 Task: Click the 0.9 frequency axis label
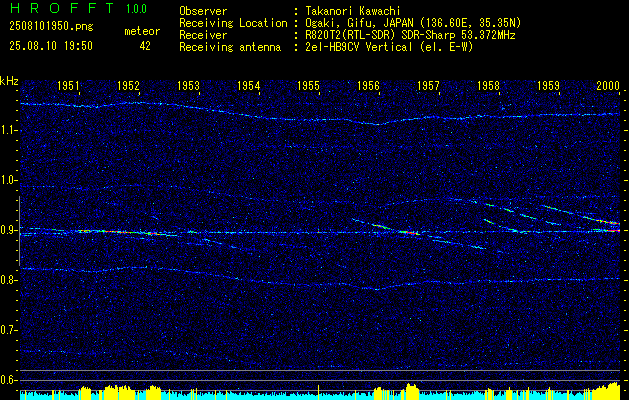point(8,230)
